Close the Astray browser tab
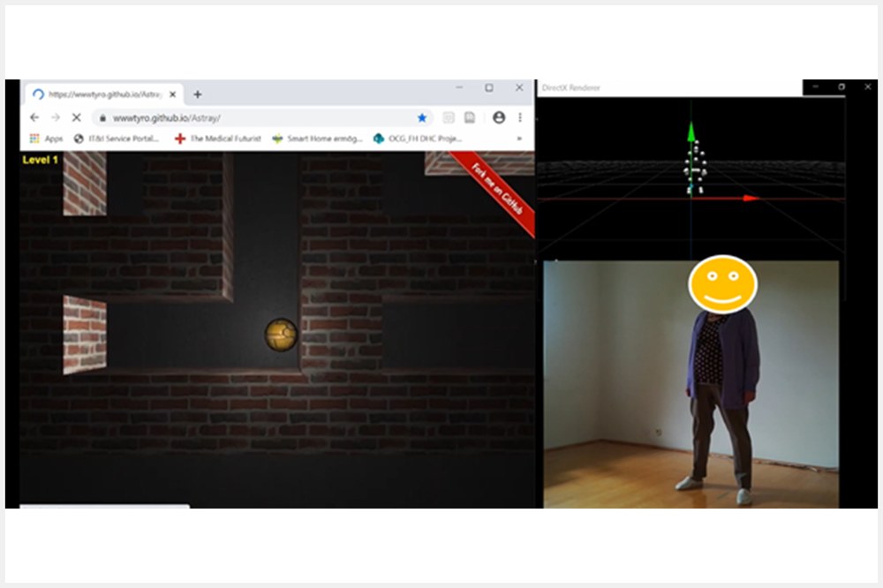 172,94
